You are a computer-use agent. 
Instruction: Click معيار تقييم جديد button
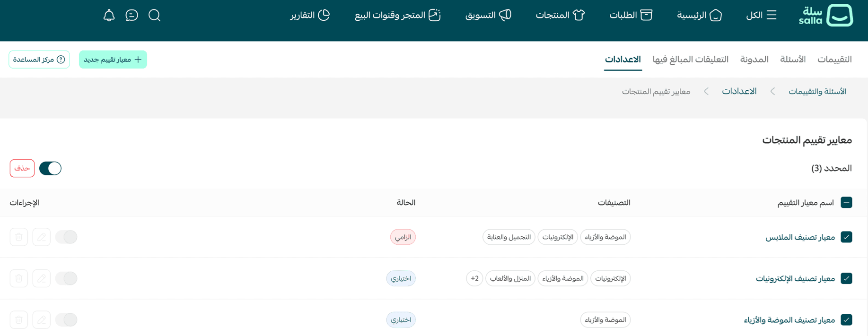pyautogui.click(x=113, y=60)
